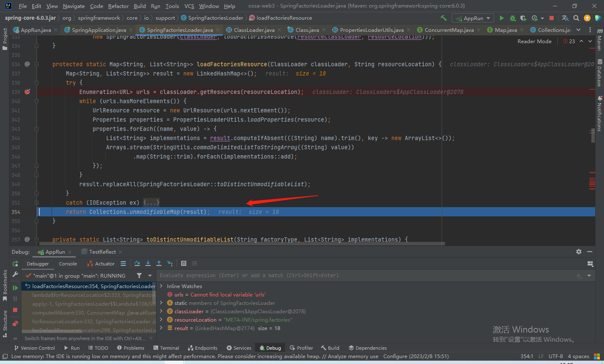The image size is (604, 364).
Task: Toggle Reader Mode in the editor
Action: point(534,41)
